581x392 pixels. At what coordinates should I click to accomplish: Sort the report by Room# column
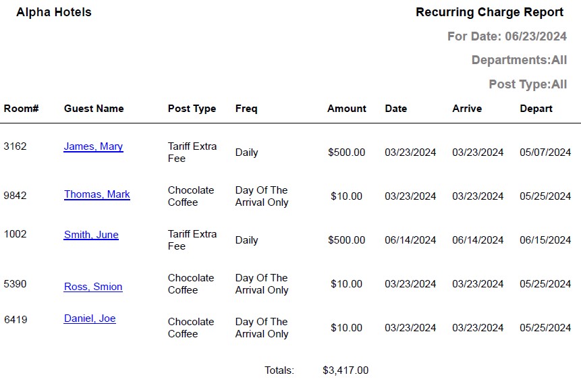[x=21, y=109]
